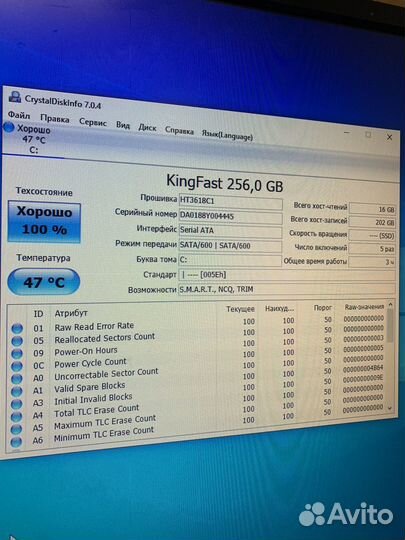This screenshot has height=540, width=405.
Task: Click status orb for Power-On Hours
Action: [x=17, y=354]
